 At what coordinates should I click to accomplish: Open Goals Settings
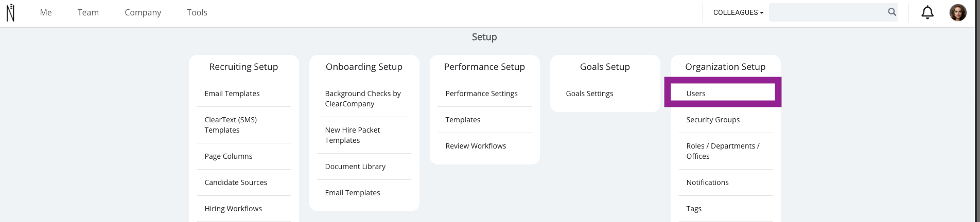(x=589, y=94)
